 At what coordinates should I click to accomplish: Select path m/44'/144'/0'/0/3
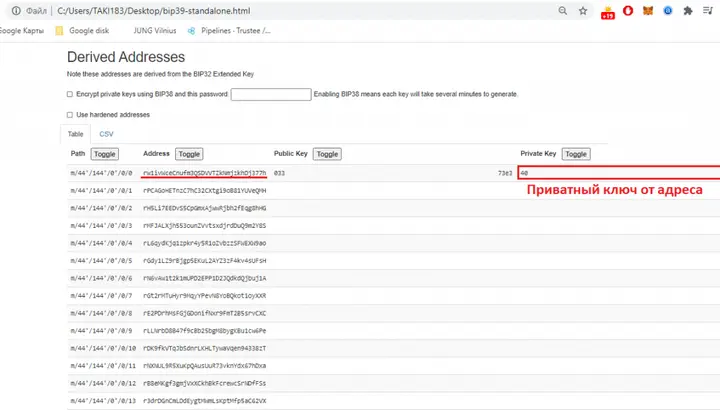click(x=101, y=225)
